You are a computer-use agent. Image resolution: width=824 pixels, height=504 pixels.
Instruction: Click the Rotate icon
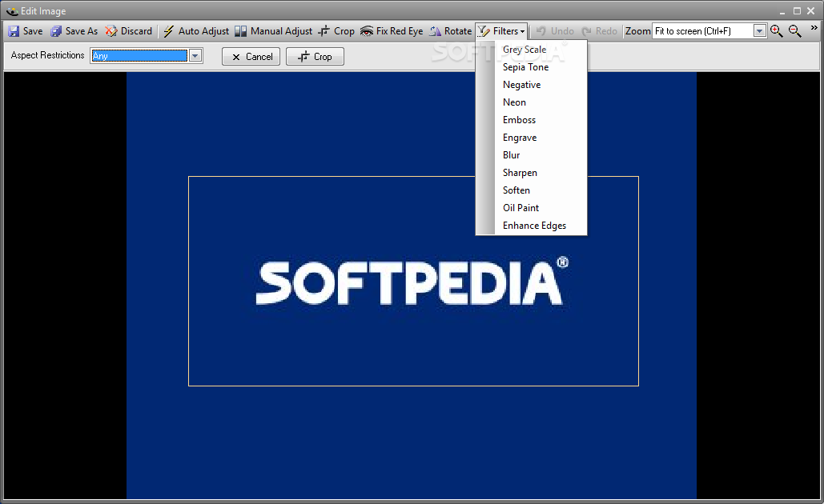(x=435, y=31)
